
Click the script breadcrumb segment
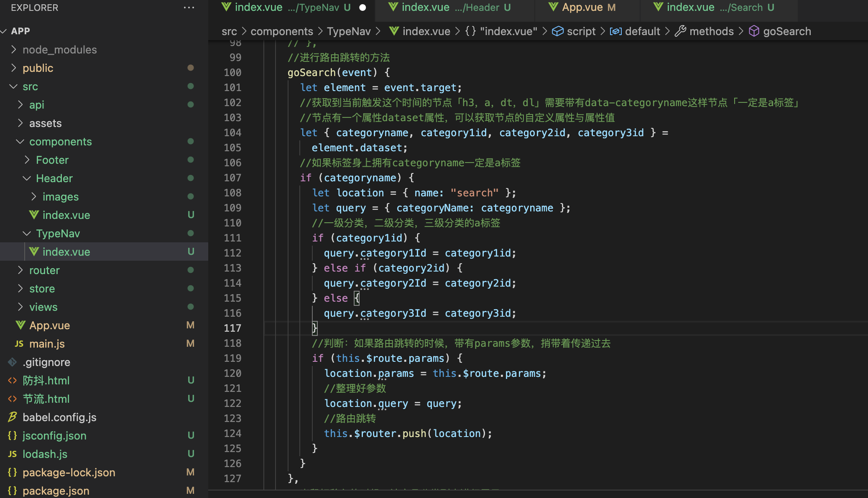(581, 31)
